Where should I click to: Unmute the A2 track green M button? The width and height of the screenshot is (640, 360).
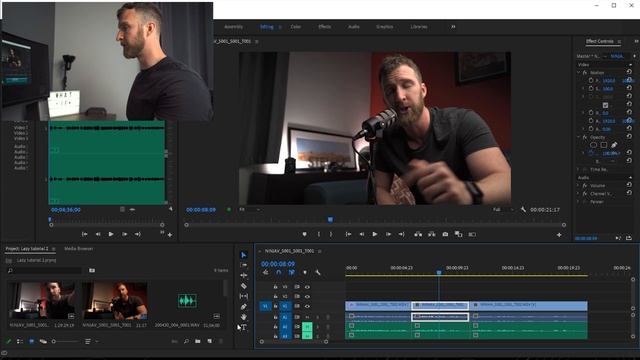click(307, 327)
